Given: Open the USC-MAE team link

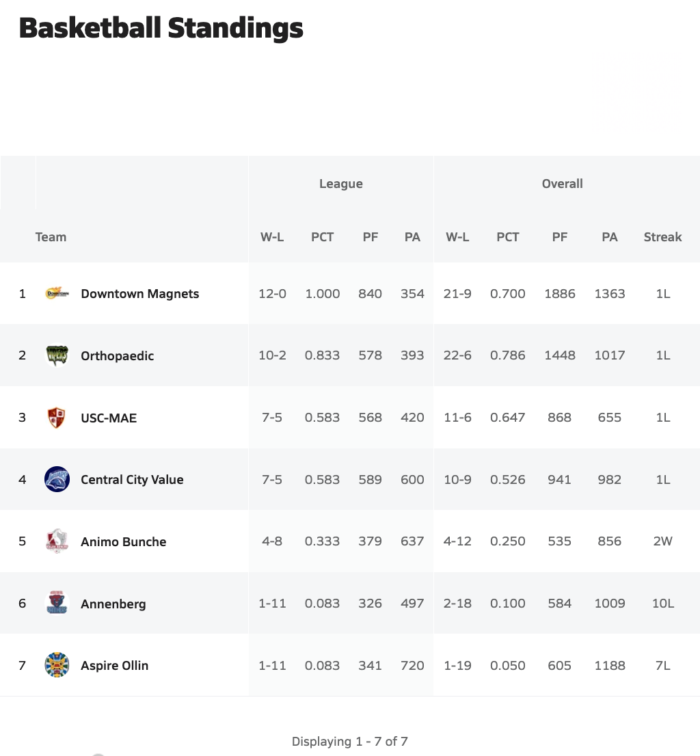Looking at the screenshot, I should [x=109, y=418].
